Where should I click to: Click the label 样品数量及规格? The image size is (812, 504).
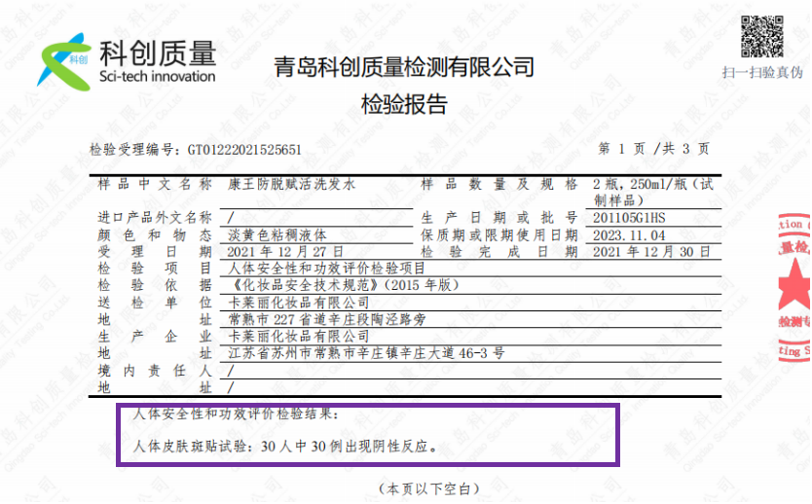(499, 184)
